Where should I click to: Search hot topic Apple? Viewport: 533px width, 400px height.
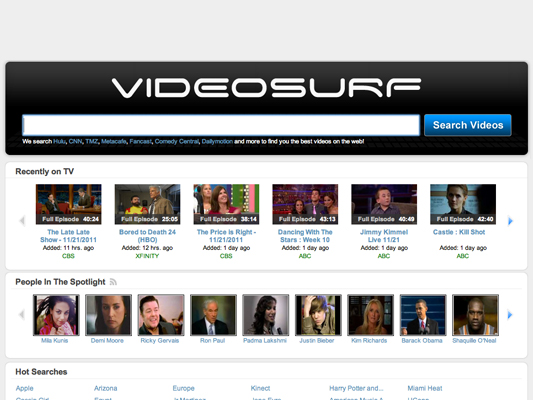coord(24,388)
